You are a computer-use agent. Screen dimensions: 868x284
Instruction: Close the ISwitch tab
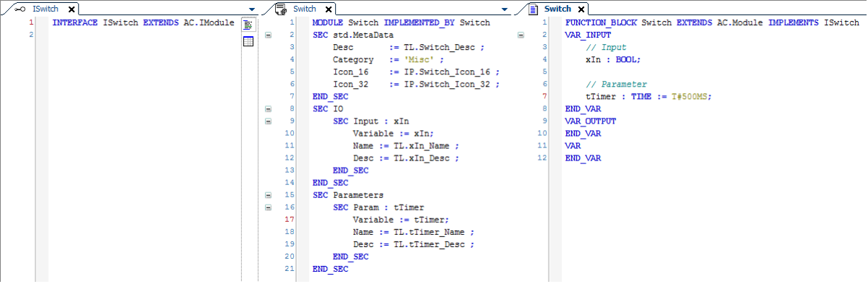pos(71,9)
